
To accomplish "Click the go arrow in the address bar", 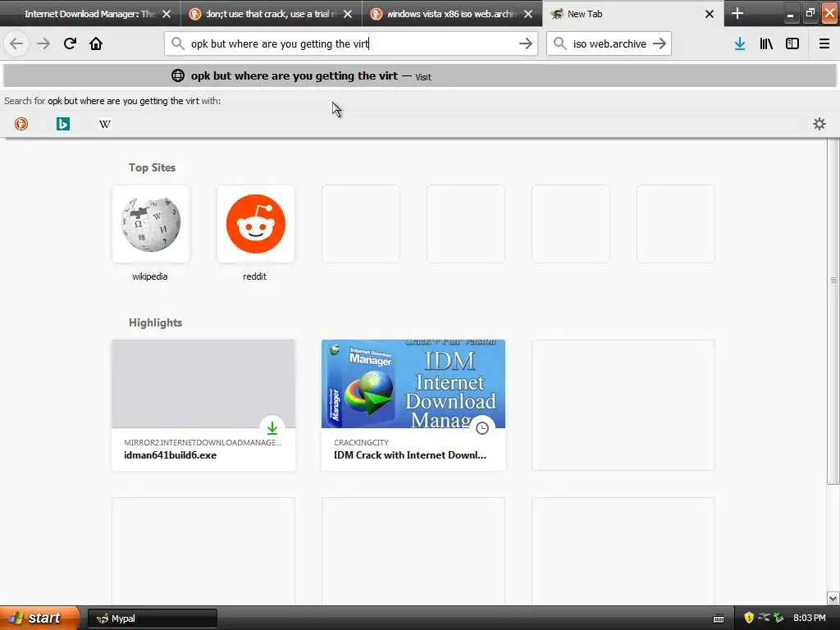I will (526, 43).
